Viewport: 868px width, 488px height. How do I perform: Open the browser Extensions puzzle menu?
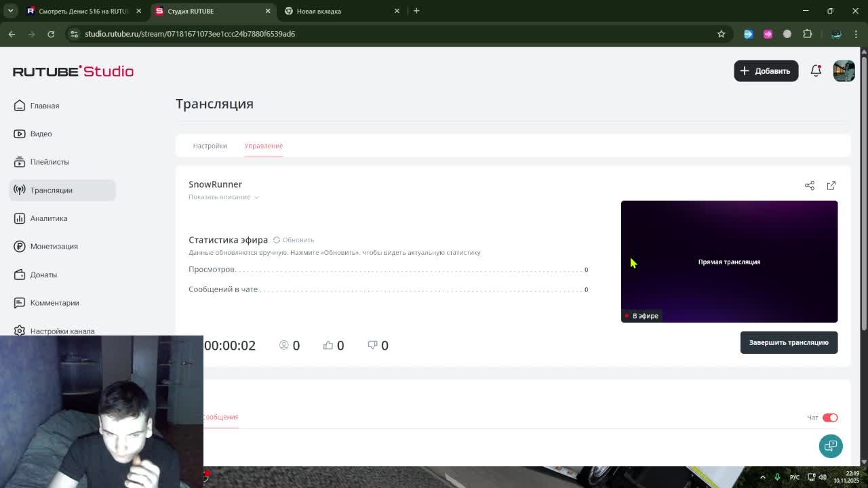tap(807, 34)
